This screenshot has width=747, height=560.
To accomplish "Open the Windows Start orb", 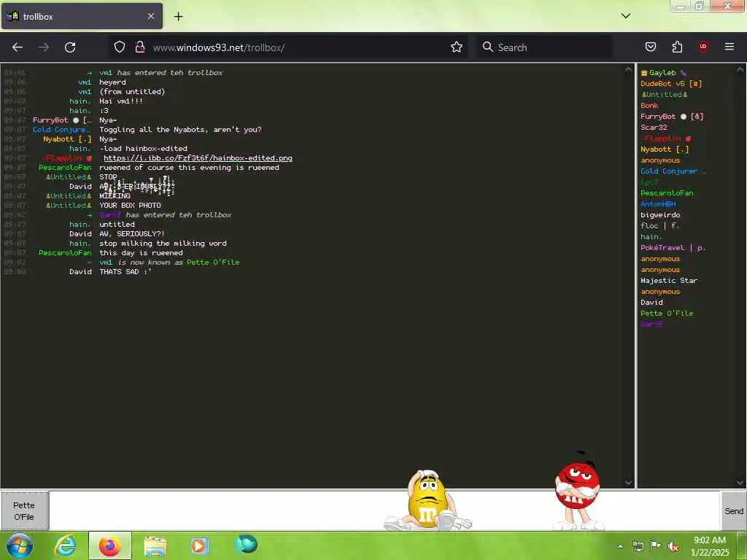I will point(19,545).
